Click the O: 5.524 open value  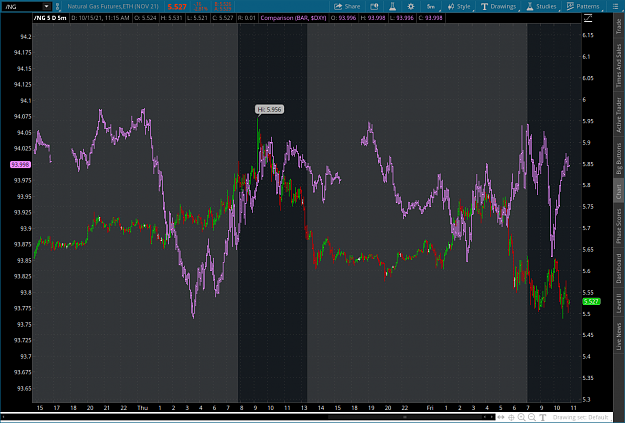(x=145, y=18)
